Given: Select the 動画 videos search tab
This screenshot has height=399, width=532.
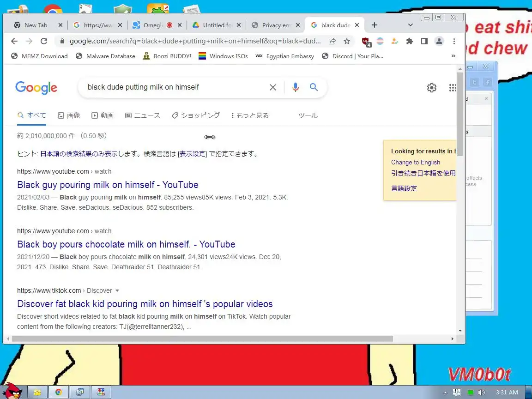Looking at the screenshot, I should [x=103, y=116].
